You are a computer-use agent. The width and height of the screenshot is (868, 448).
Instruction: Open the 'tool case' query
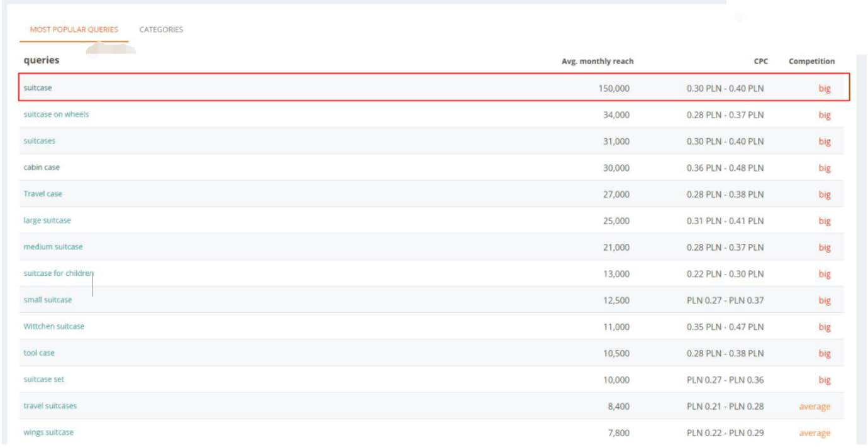click(x=39, y=352)
